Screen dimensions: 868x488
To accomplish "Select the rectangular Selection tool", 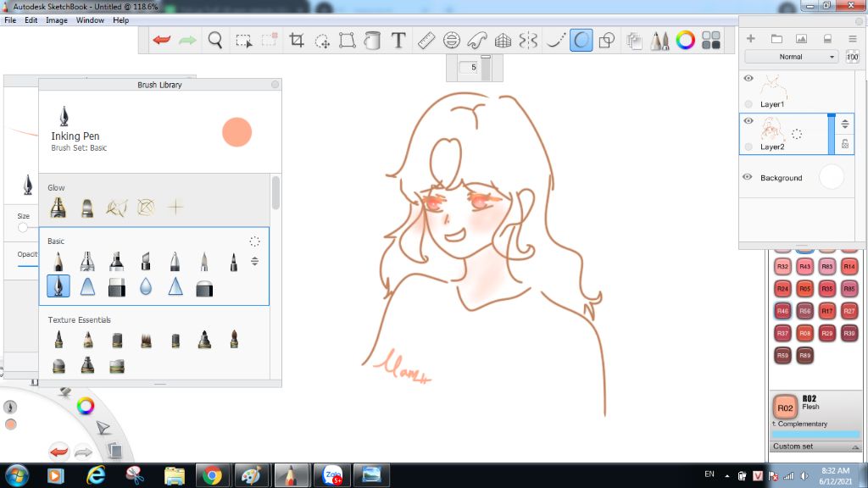I will tap(243, 41).
